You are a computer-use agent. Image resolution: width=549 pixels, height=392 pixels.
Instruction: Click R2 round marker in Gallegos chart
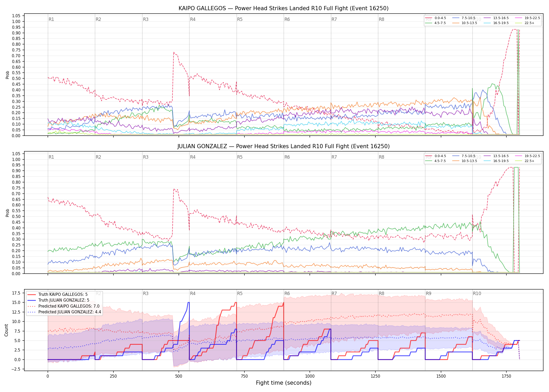[98, 19]
